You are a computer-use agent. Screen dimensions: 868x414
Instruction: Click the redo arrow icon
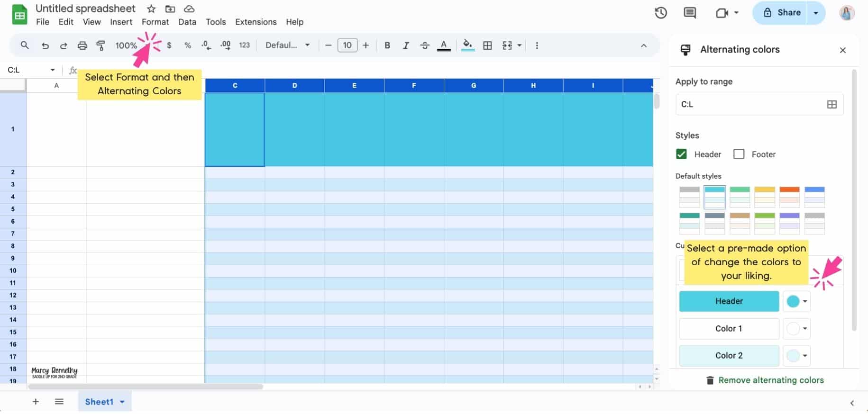point(64,45)
